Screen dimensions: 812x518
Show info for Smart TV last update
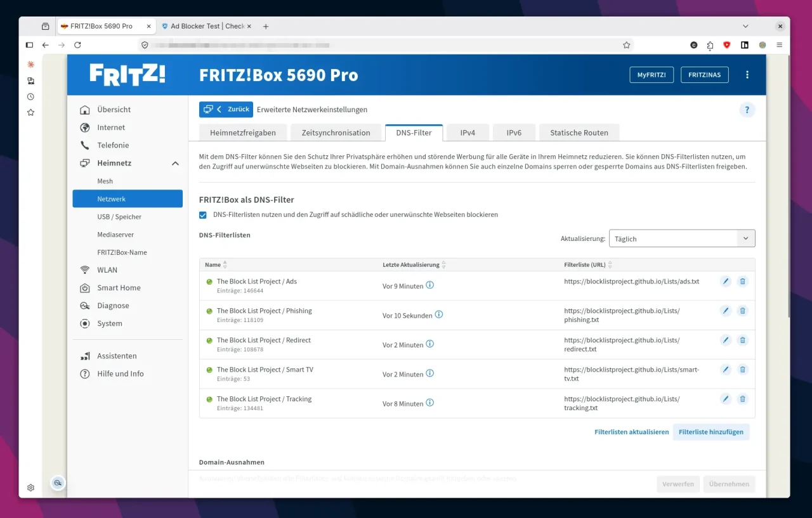pos(429,373)
